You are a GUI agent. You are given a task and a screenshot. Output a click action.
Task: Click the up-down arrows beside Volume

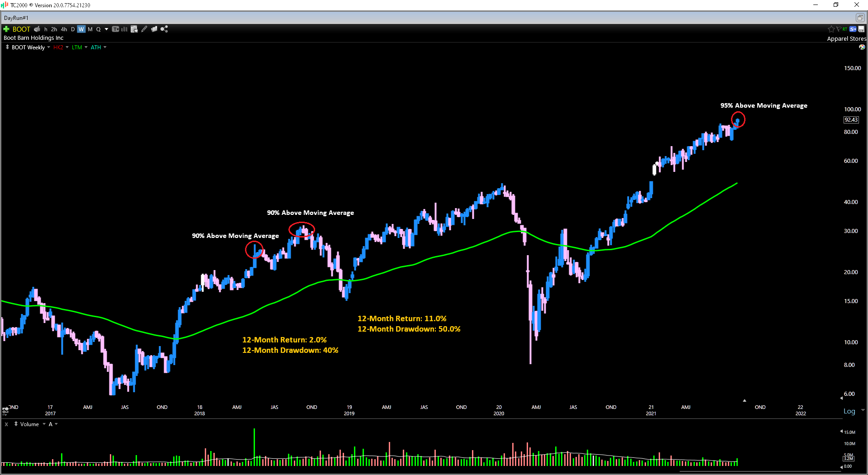click(16, 424)
